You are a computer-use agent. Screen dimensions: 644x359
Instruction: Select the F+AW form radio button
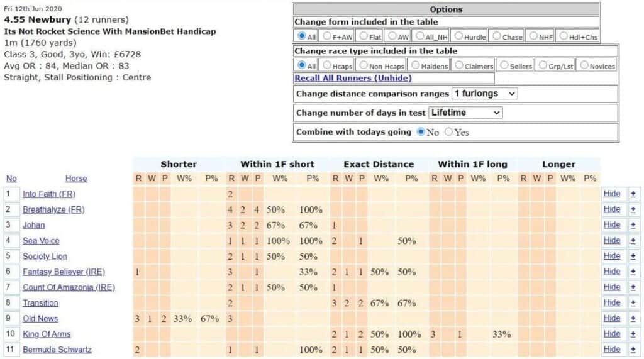[x=327, y=36]
